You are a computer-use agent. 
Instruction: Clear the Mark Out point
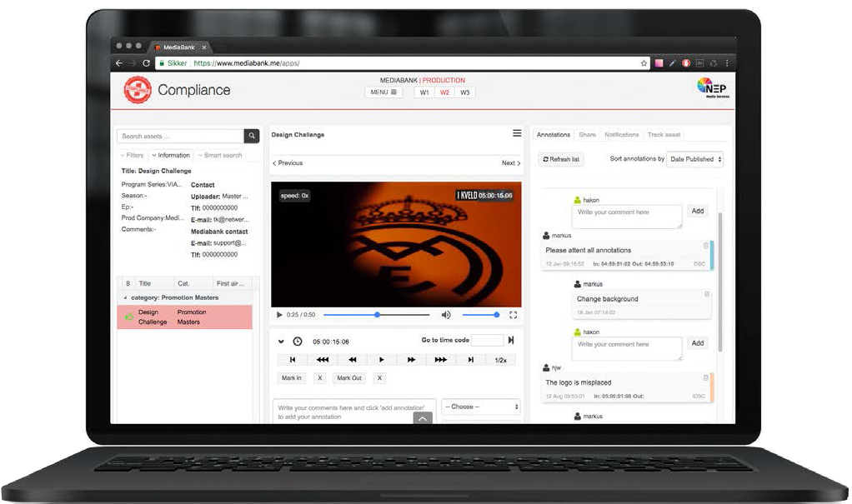(x=379, y=378)
